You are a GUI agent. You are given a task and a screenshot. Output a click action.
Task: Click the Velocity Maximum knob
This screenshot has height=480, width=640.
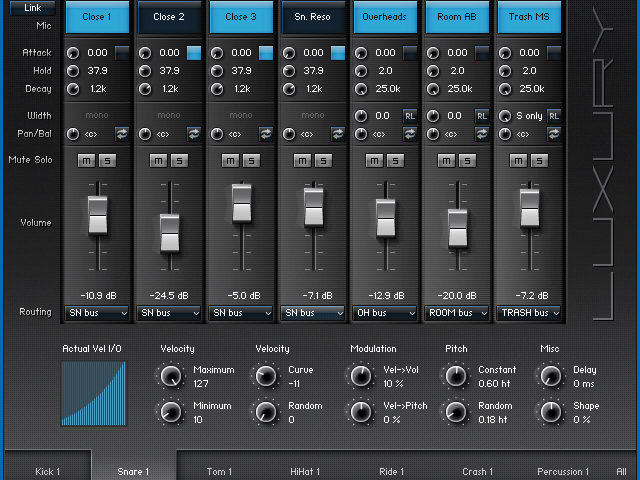(172, 376)
